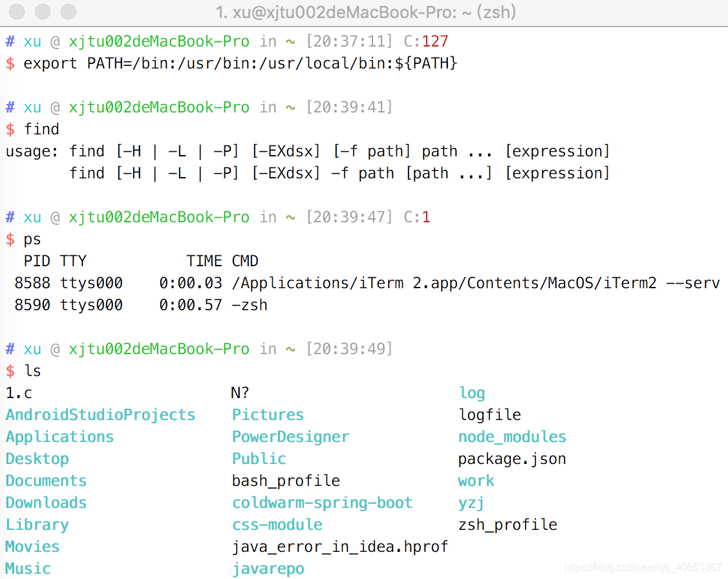Click java_error_in_idea.hprof file name
Screen dimensions: 728x579
click(x=340, y=547)
